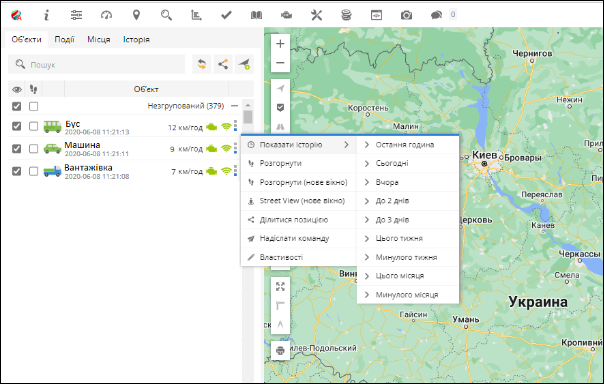
Task: Switch to the Місця tab
Action: click(99, 39)
